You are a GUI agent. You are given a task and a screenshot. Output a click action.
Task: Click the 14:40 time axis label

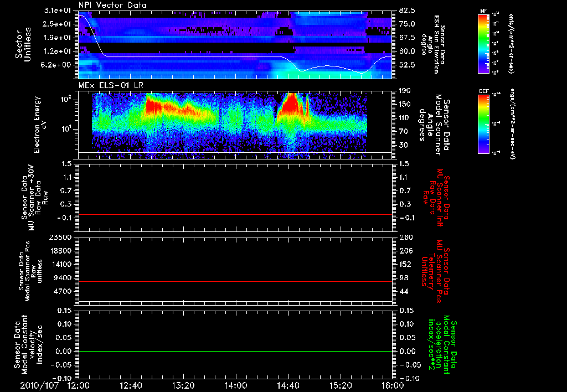coord(288,385)
